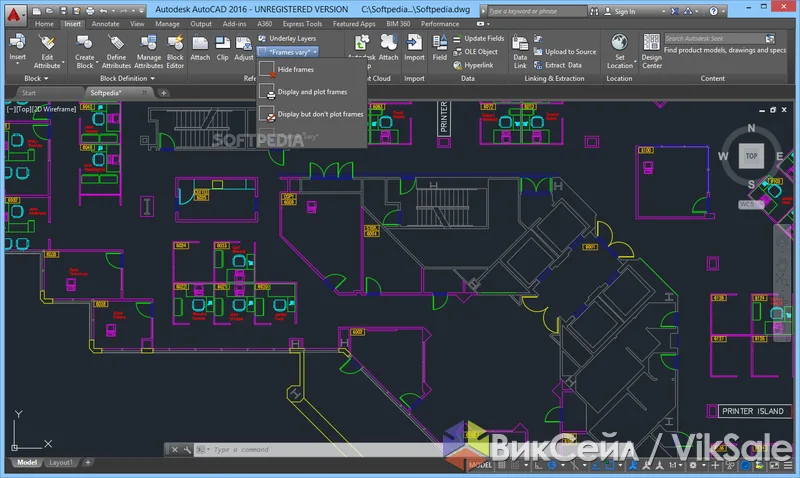Open the annotation scale 1:1 dropdown
Image resolution: width=800 pixels, height=478 pixels.
[x=676, y=465]
